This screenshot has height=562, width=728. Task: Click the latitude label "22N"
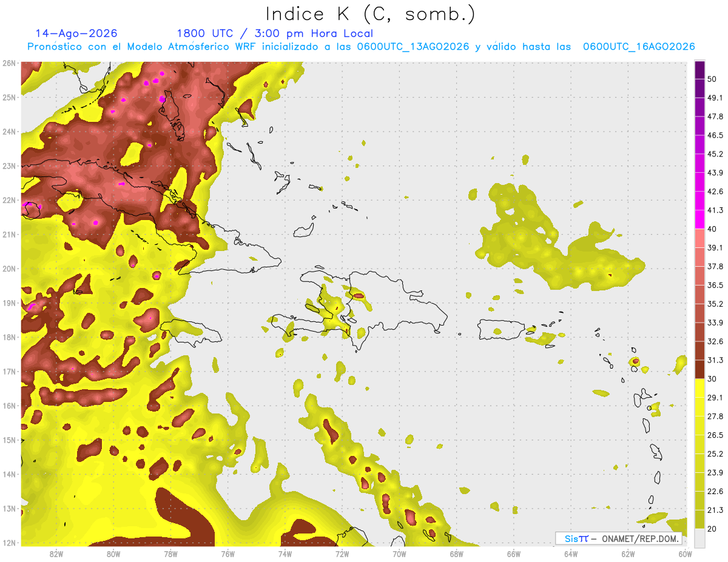8,200
